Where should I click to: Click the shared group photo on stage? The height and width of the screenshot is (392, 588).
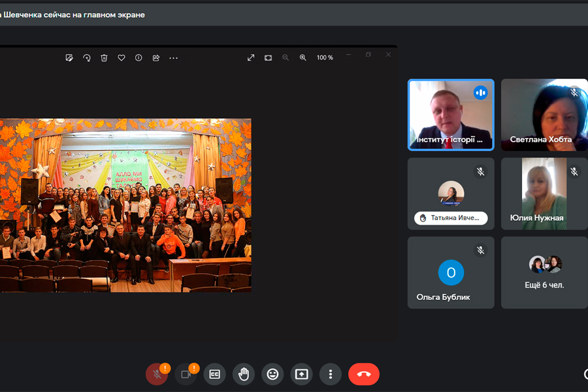pyautogui.click(x=125, y=205)
